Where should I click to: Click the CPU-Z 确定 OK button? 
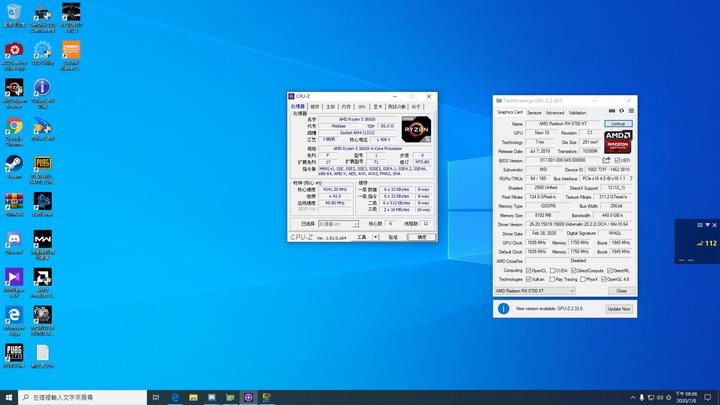pos(422,237)
